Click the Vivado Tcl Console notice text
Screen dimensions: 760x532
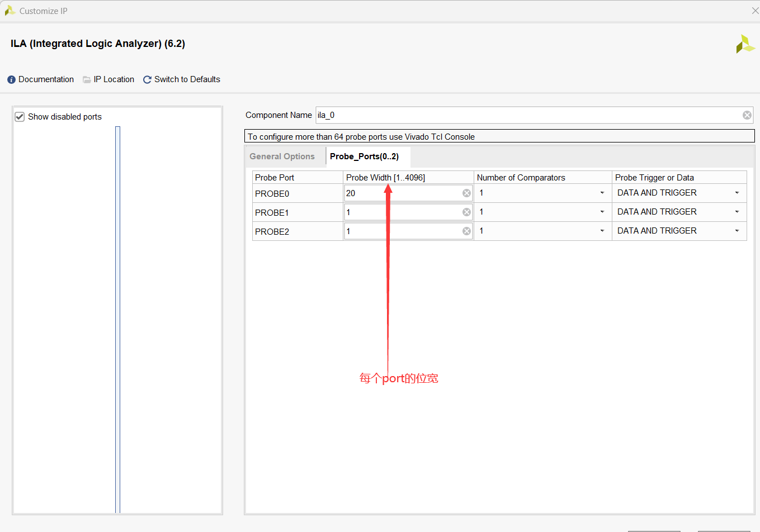pos(361,137)
